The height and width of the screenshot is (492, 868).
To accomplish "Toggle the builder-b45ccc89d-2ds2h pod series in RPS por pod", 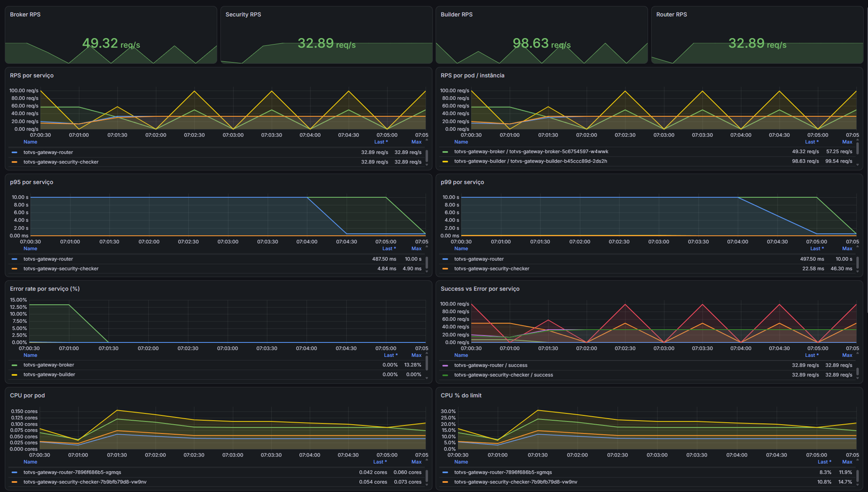I will coord(530,161).
